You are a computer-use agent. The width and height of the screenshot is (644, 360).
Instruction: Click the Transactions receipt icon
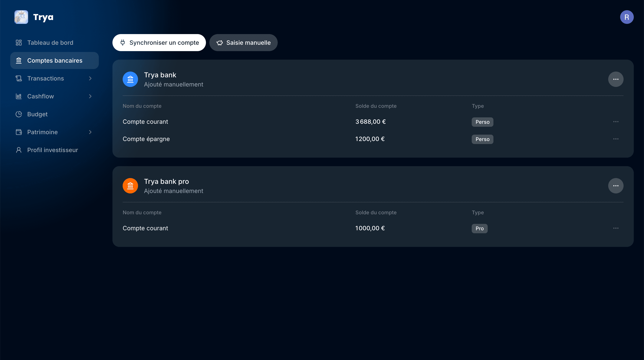pyautogui.click(x=19, y=79)
